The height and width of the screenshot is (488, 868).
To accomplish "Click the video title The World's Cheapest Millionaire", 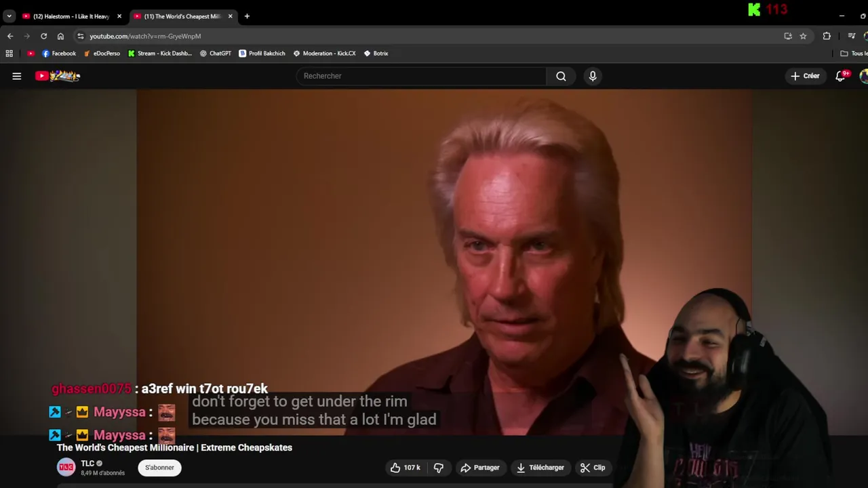I will pyautogui.click(x=174, y=447).
